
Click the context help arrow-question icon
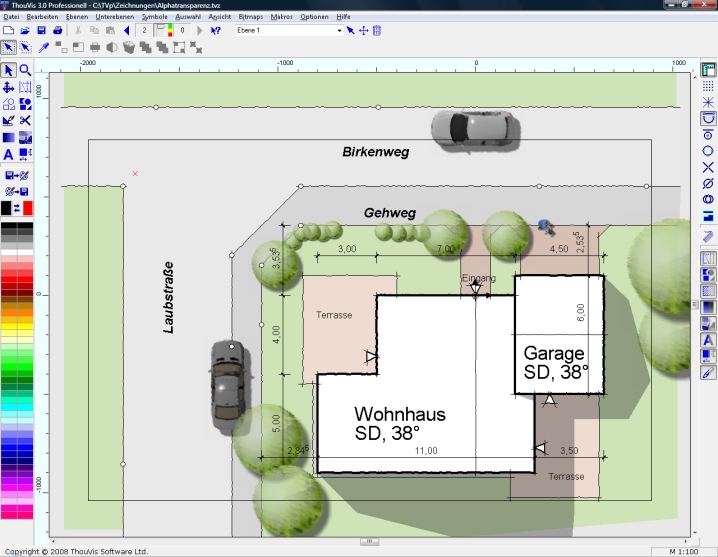[215, 31]
